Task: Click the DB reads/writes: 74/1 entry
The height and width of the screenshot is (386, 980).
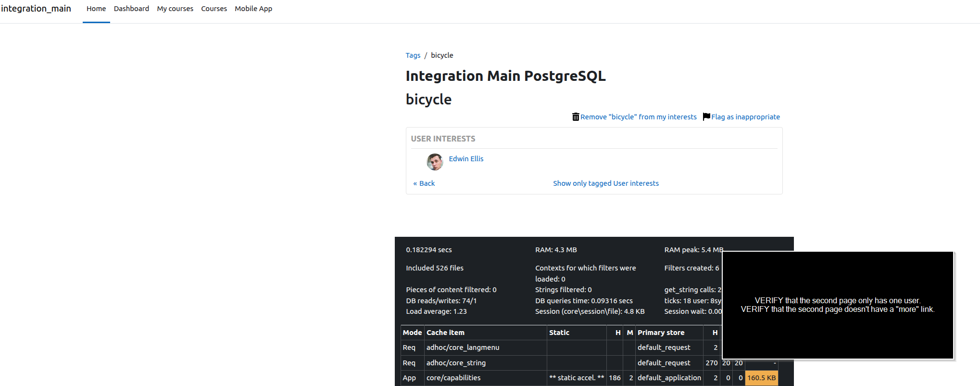Action: [441, 301]
